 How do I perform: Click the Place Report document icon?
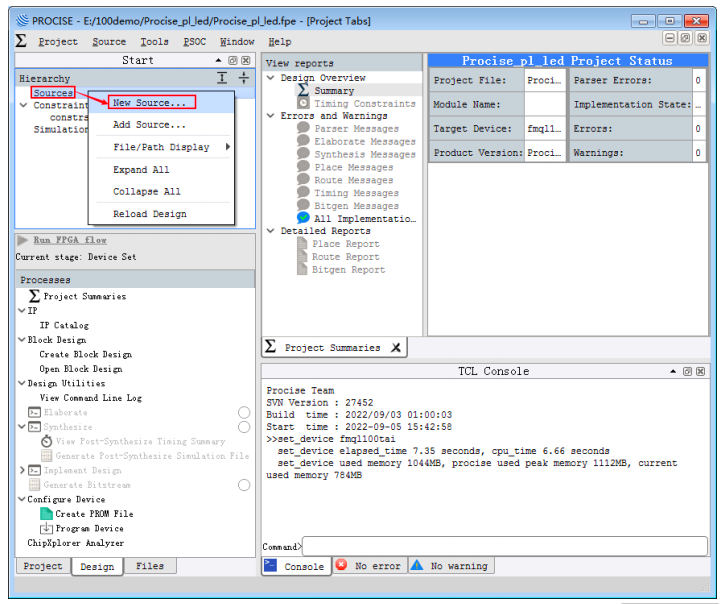(302, 244)
